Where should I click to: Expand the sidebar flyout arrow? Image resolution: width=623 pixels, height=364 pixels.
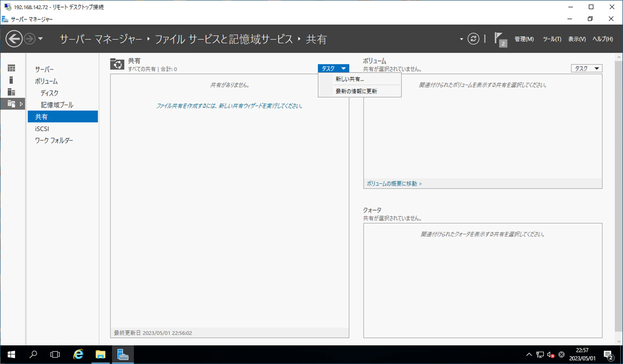tap(21, 104)
